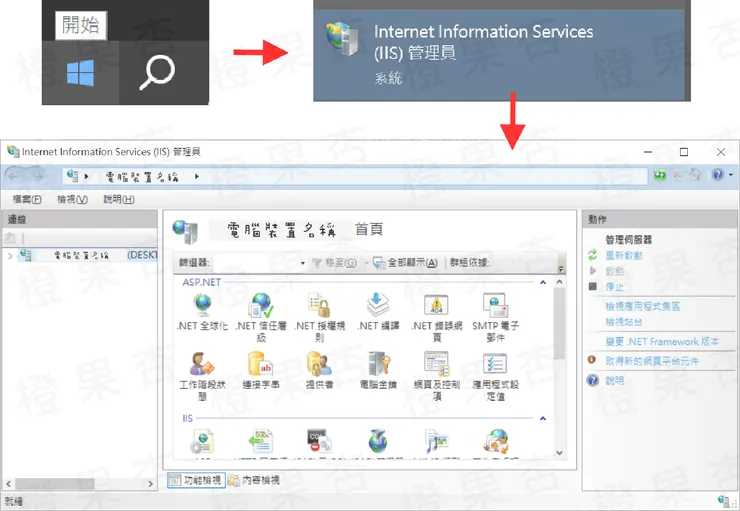The height and width of the screenshot is (511, 740).
Task: Open the 檢視(V) menu
Action: pos(72,200)
